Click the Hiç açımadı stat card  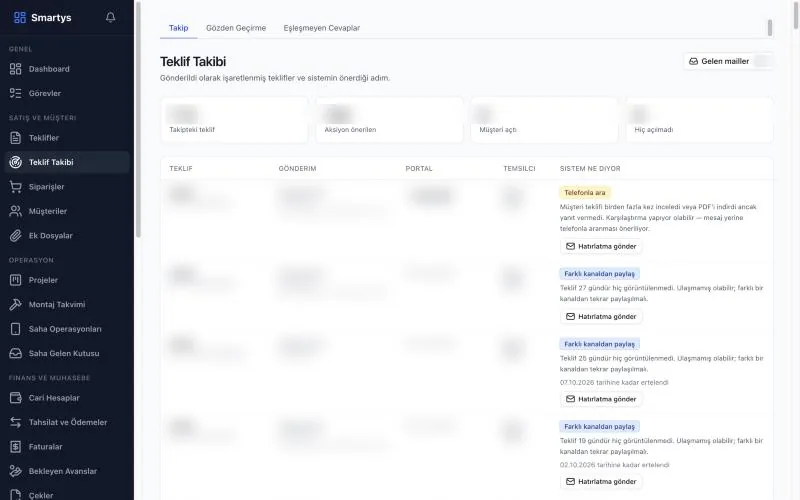point(699,120)
